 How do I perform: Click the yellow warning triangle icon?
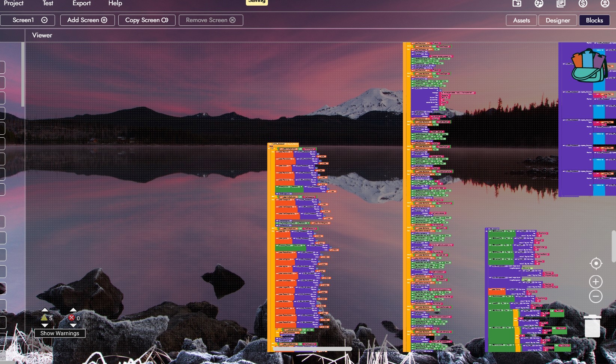[44, 318]
